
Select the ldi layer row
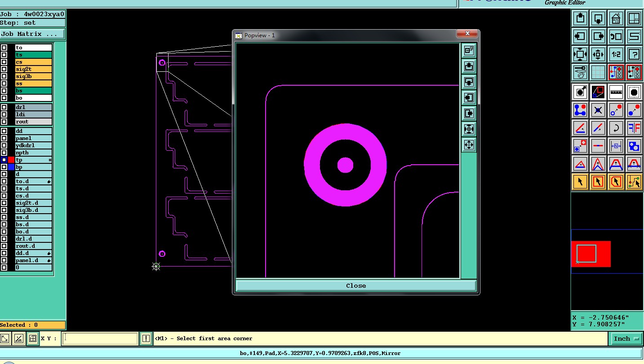33,114
